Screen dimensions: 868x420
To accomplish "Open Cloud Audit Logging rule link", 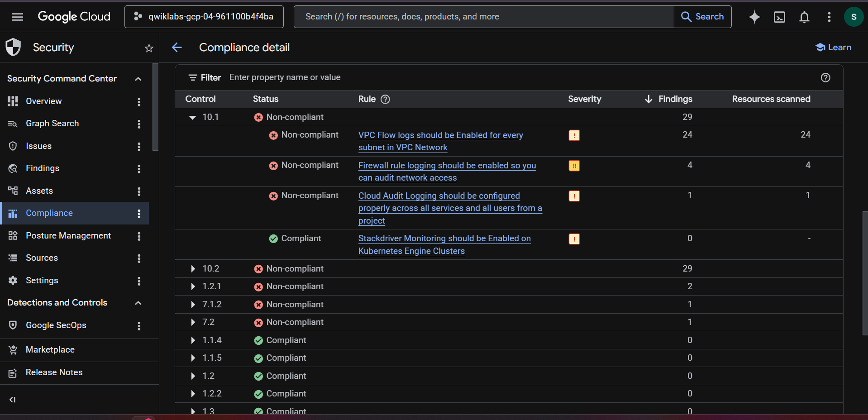I will point(450,208).
